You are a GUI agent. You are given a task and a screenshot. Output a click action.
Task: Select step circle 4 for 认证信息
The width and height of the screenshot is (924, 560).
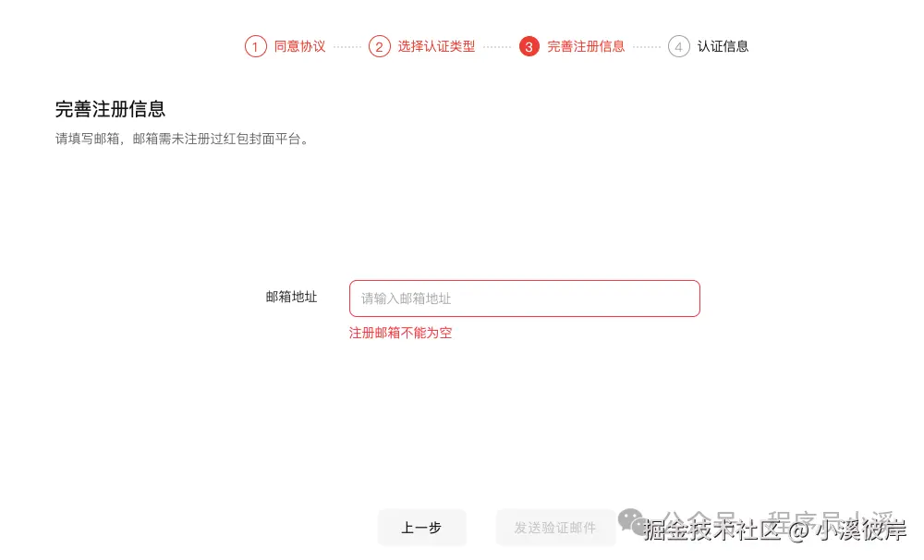(677, 45)
